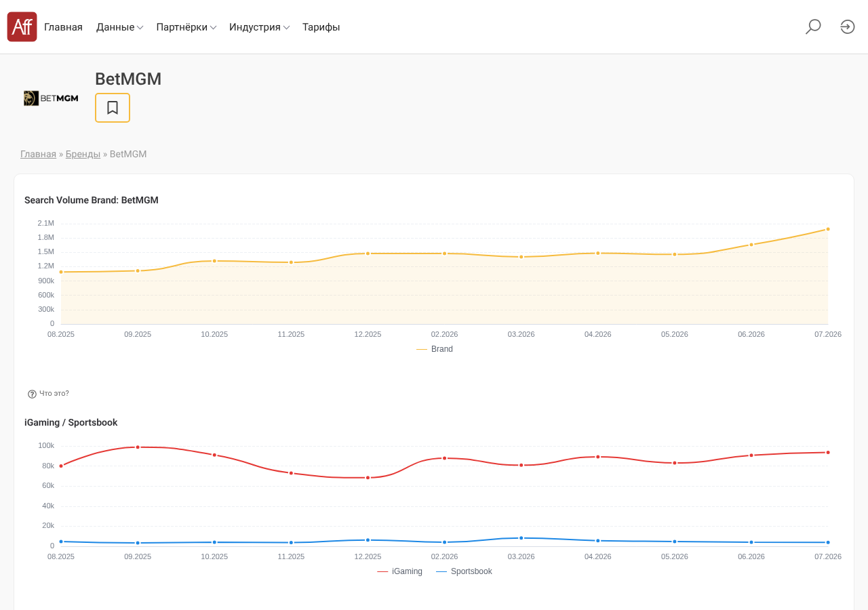Toggle the Brand legend series
Viewport: 868px width, 610px height.
pyautogui.click(x=435, y=349)
